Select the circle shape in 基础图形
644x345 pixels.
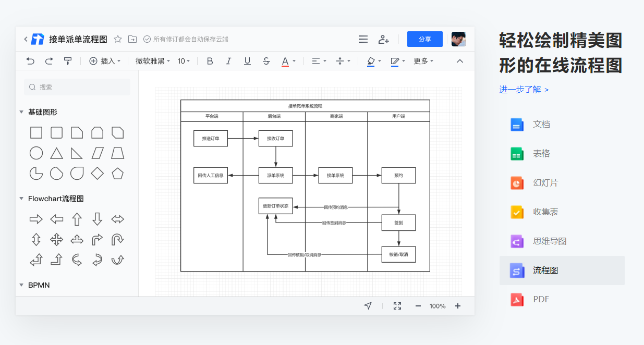click(x=36, y=153)
